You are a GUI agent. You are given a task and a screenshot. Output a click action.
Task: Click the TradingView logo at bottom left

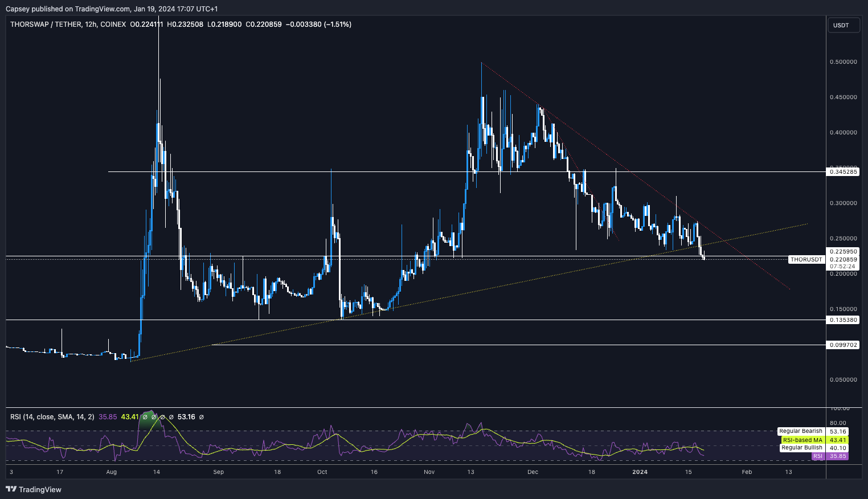[34, 489]
